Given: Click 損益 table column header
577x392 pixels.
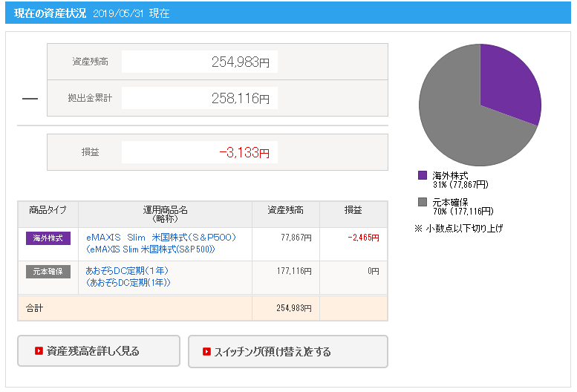Looking at the screenshot, I should [353, 210].
